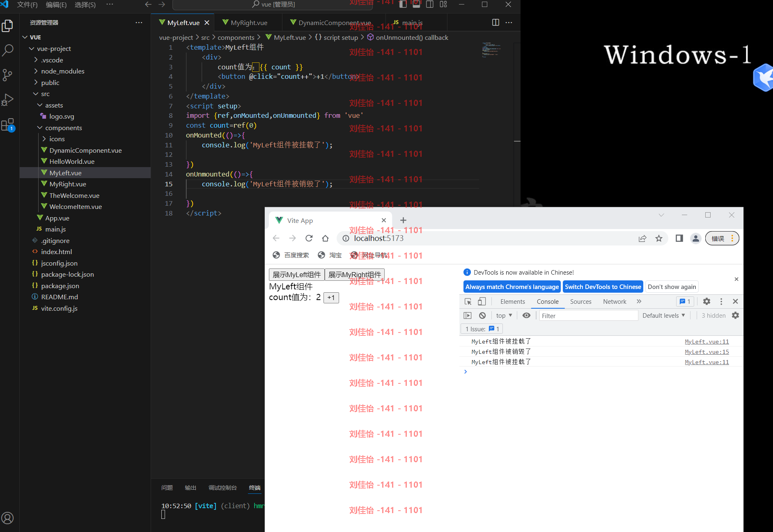Image resolution: width=773 pixels, height=532 pixels.
Task: Open the top JavaScript context dropdown
Action: (504, 316)
